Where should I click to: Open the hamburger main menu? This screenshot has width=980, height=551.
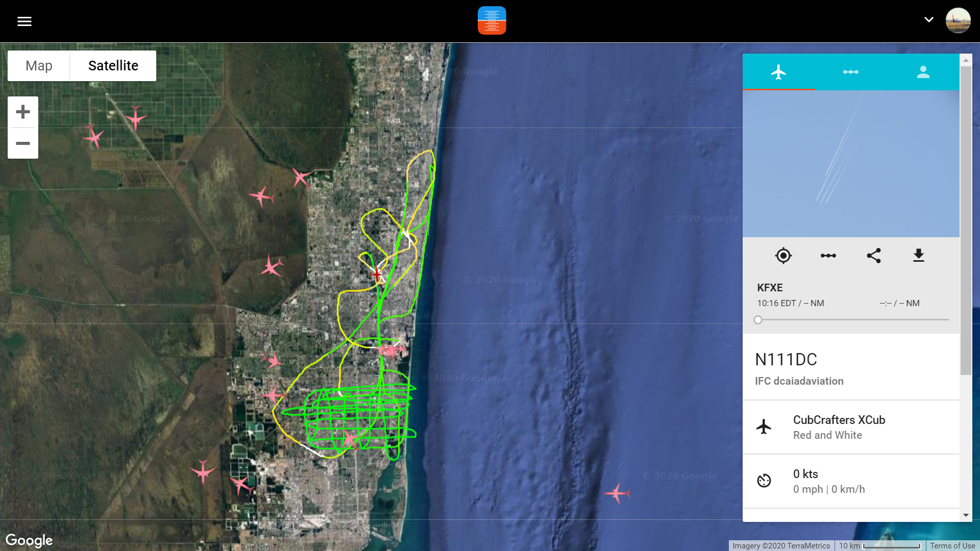click(24, 21)
